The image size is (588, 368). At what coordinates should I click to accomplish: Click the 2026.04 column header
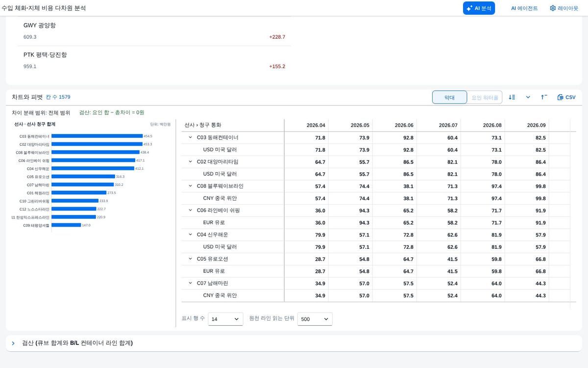point(306,125)
